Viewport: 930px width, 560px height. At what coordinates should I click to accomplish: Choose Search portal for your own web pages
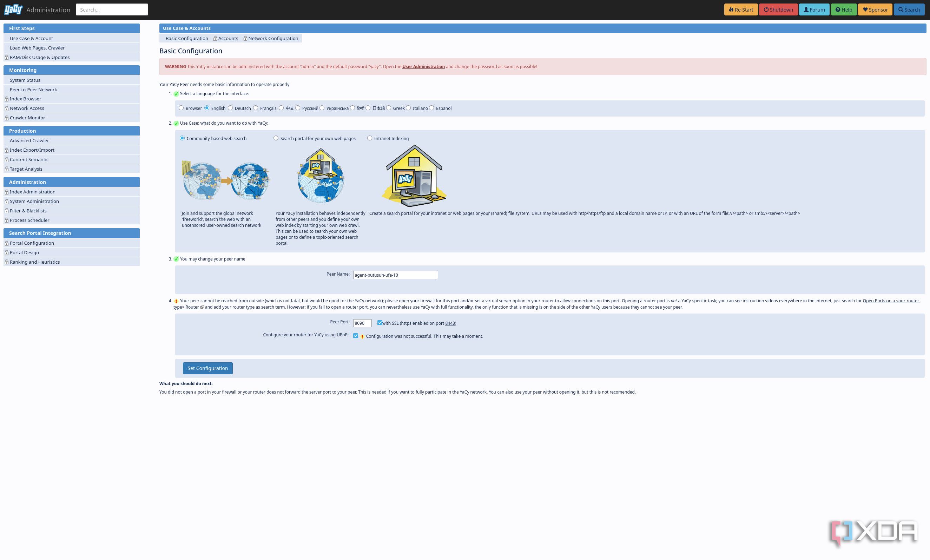click(276, 138)
